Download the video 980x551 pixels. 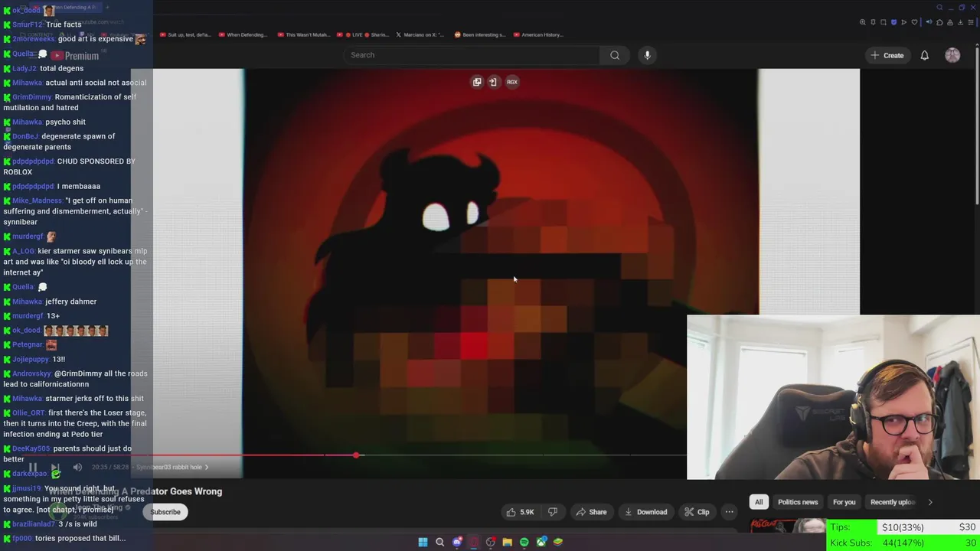645,512
